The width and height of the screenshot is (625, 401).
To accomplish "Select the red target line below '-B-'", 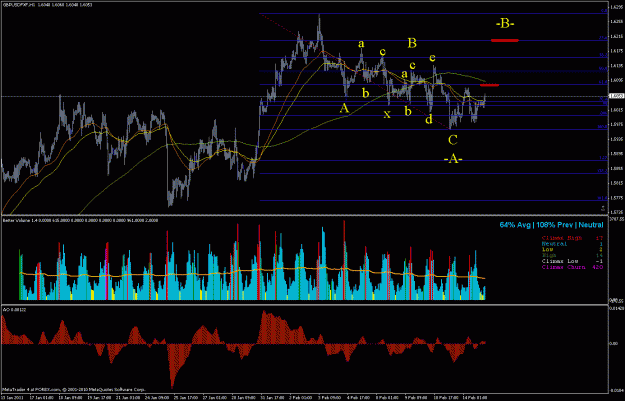I will pyautogui.click(x=505, y=40).
